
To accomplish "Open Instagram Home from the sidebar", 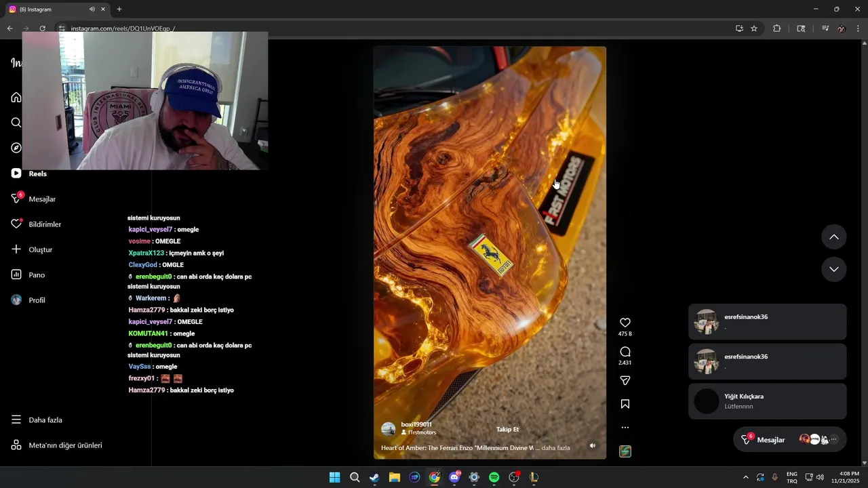I will [x=16, y=98].
